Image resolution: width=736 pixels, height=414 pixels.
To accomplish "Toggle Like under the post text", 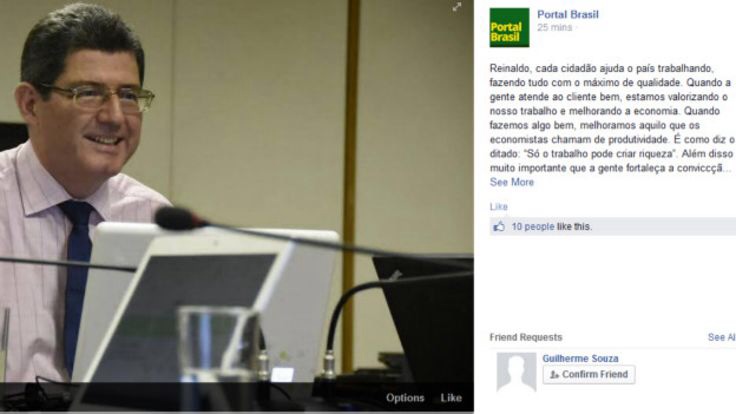I will [498, 207].
